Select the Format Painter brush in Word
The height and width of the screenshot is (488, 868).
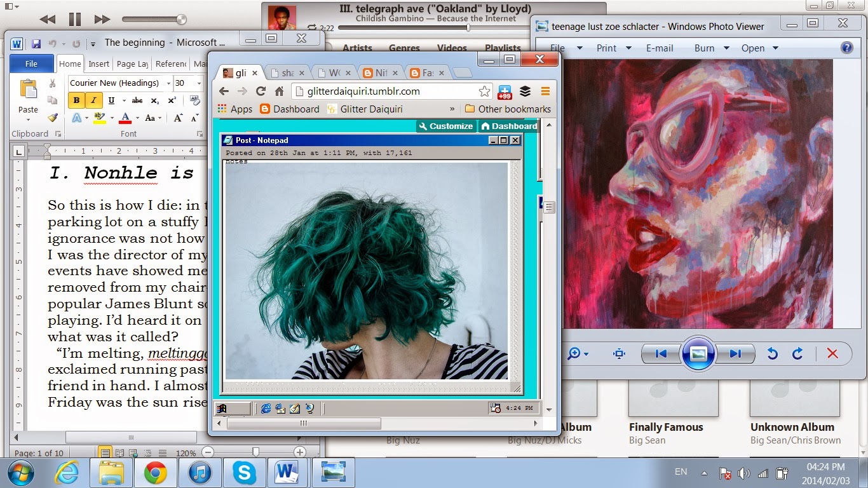pos(53,118)
